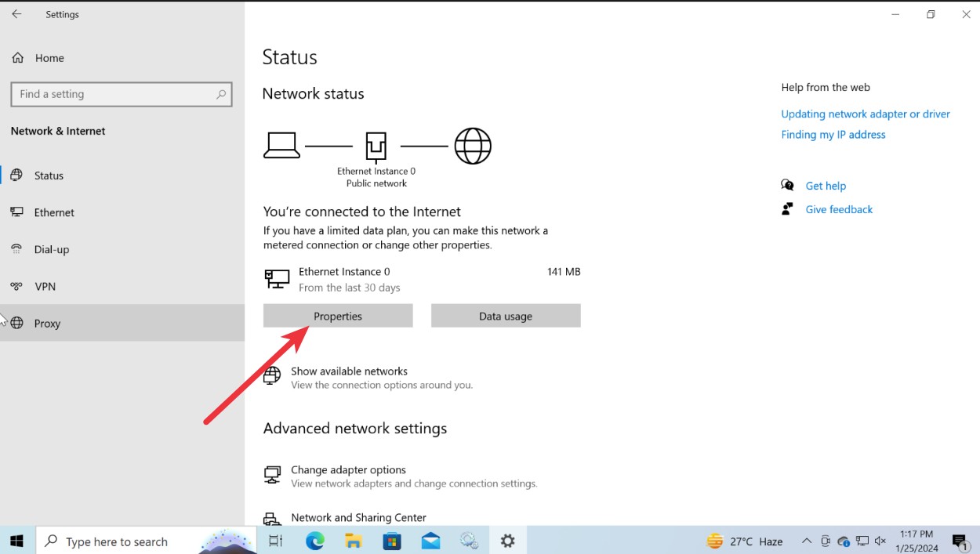The image size is (980, 554).
Task: Click the Ethernet Instance 0 monitor icon
Action: [x=275, y=279]
